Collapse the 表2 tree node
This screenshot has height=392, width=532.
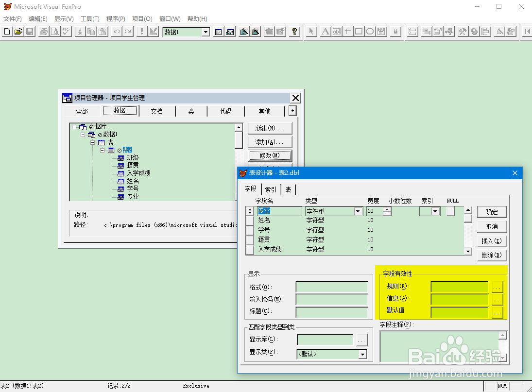(x=102, y=150)
